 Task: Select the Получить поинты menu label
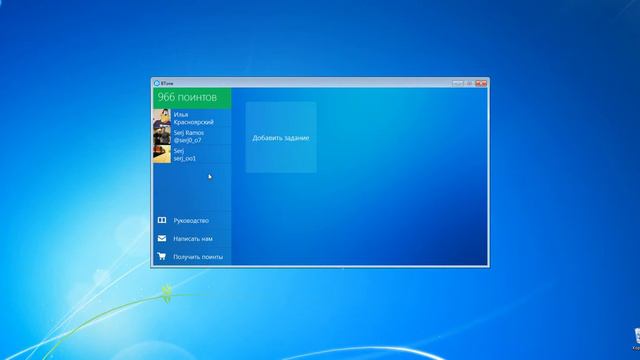(x=198, y=257)
